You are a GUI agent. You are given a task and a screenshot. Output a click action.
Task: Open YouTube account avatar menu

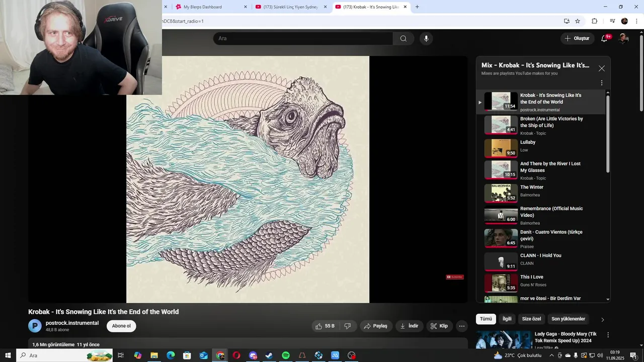[623, 39]
